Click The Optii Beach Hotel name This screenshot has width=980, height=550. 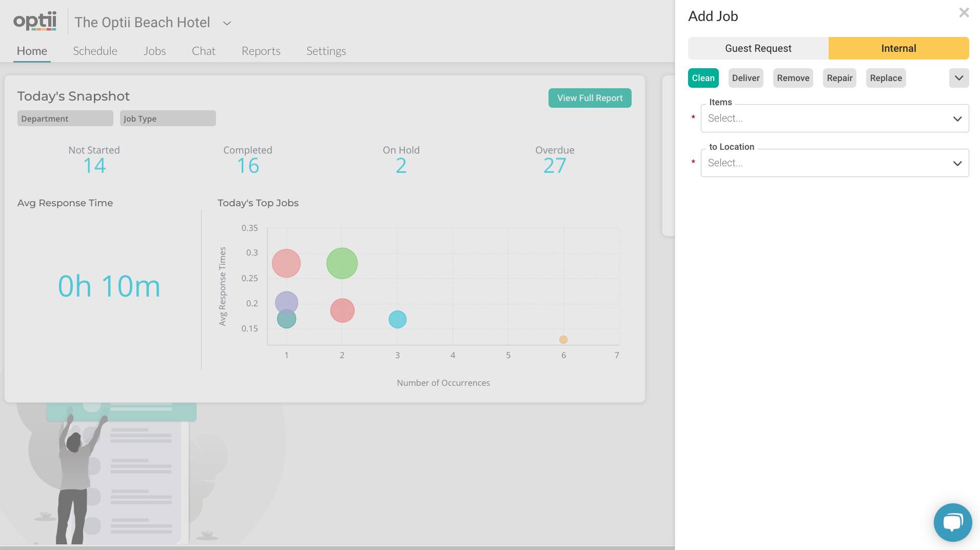click(142, 23)
